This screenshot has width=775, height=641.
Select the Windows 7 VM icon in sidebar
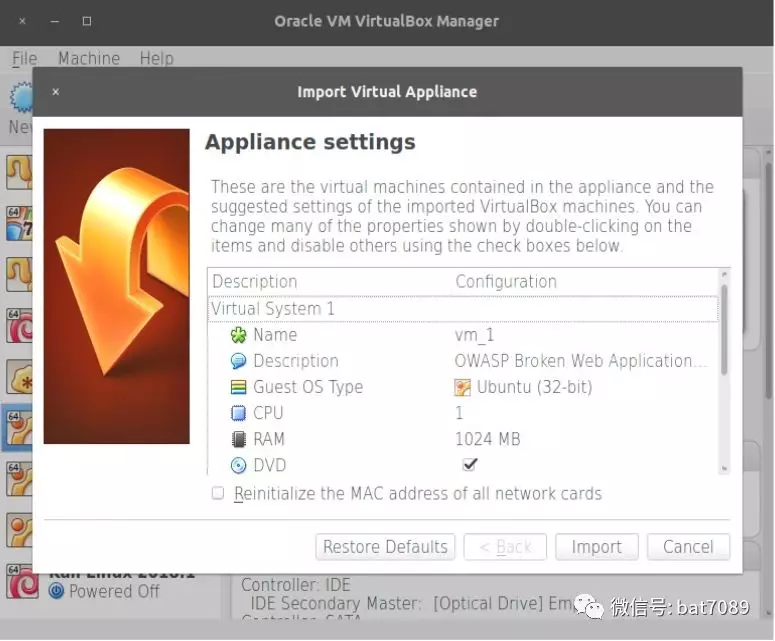click(19, 223)
